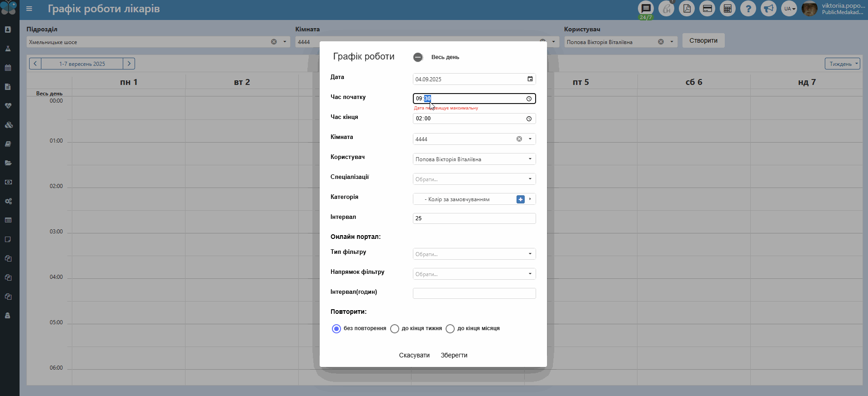Open the hamburger menu icon
The width and height of the screenshot is (868, 396).
tap(29, 9)
